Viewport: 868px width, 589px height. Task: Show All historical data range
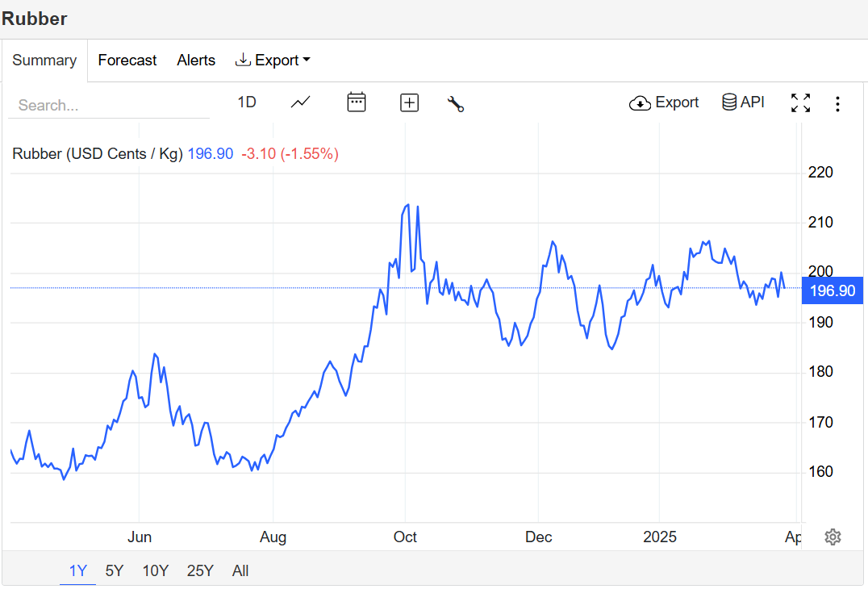coord(240,570)
